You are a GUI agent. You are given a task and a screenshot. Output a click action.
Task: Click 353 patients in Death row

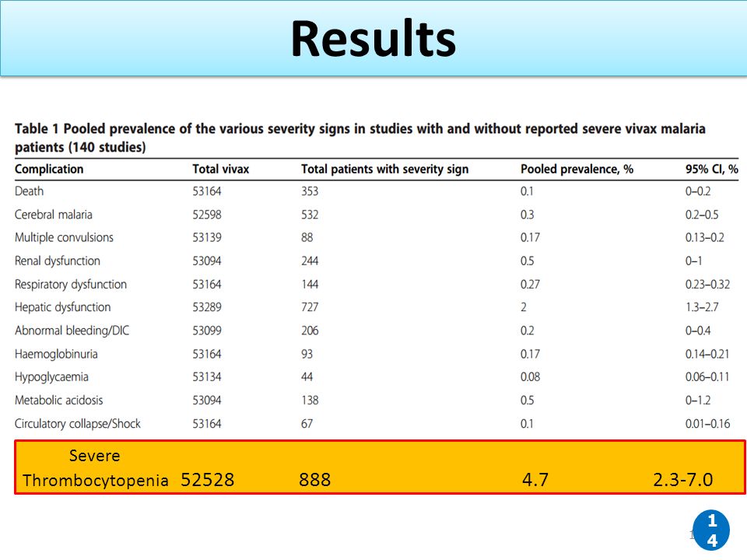(x=310, y=191)
